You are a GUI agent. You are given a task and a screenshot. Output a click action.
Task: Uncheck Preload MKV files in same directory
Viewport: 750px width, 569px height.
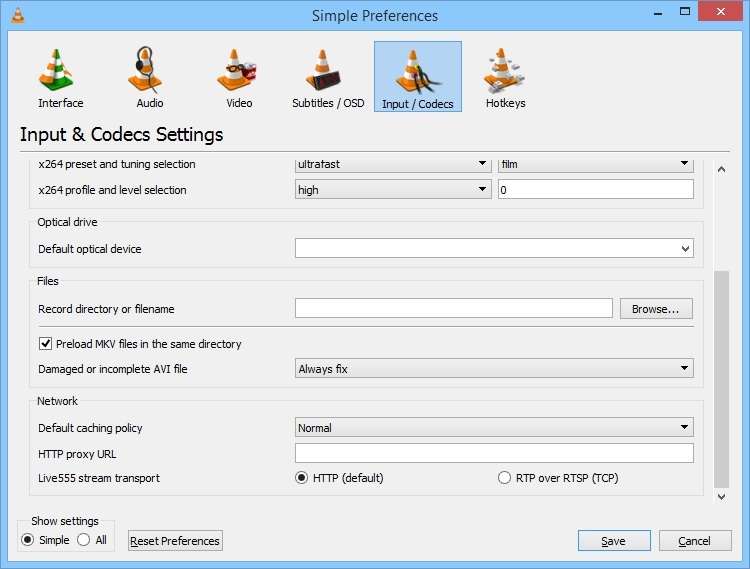pyautogui.click(x=45, y=343)
